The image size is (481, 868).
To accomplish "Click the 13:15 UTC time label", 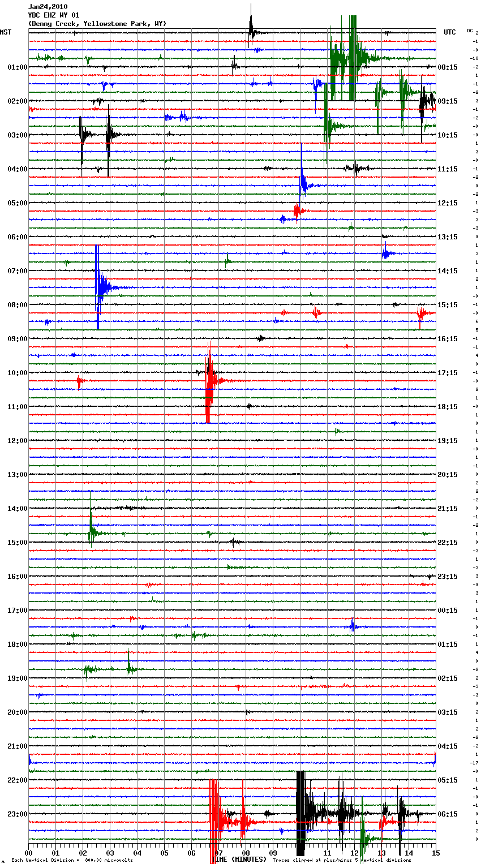I will point(448,237).
